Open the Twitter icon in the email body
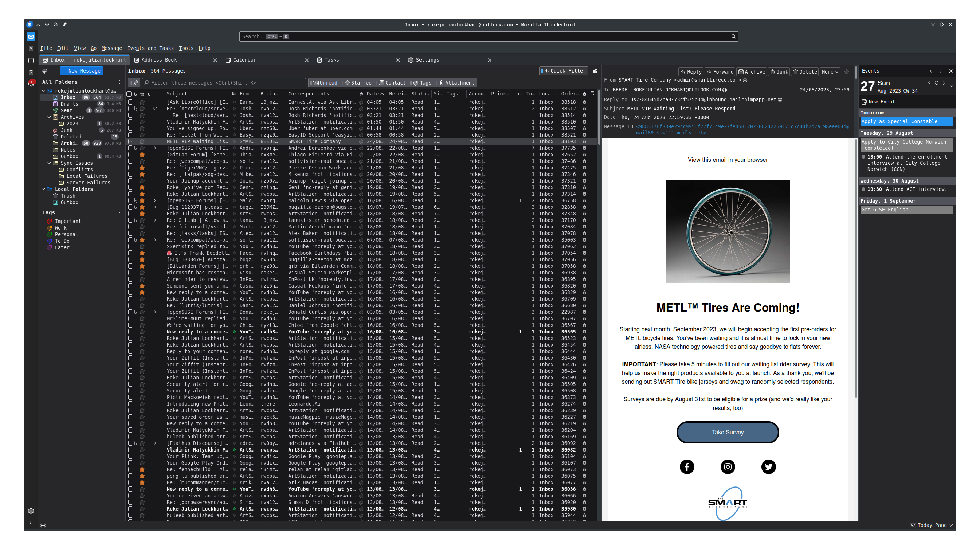Screen dimensions: 980x559 pyautogui.click(x=768, y=467)
